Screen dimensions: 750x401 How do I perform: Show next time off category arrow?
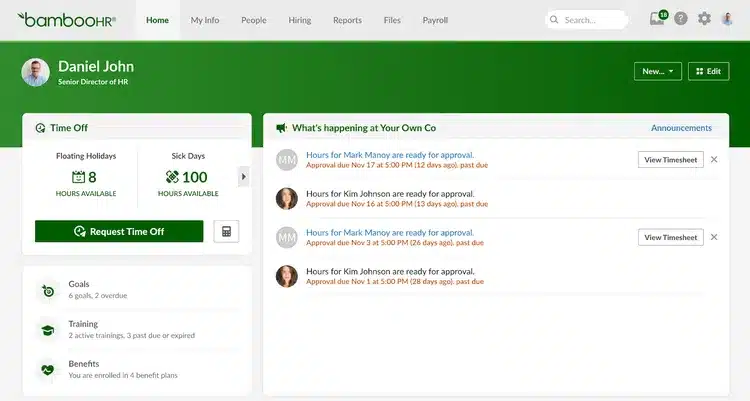243,177
